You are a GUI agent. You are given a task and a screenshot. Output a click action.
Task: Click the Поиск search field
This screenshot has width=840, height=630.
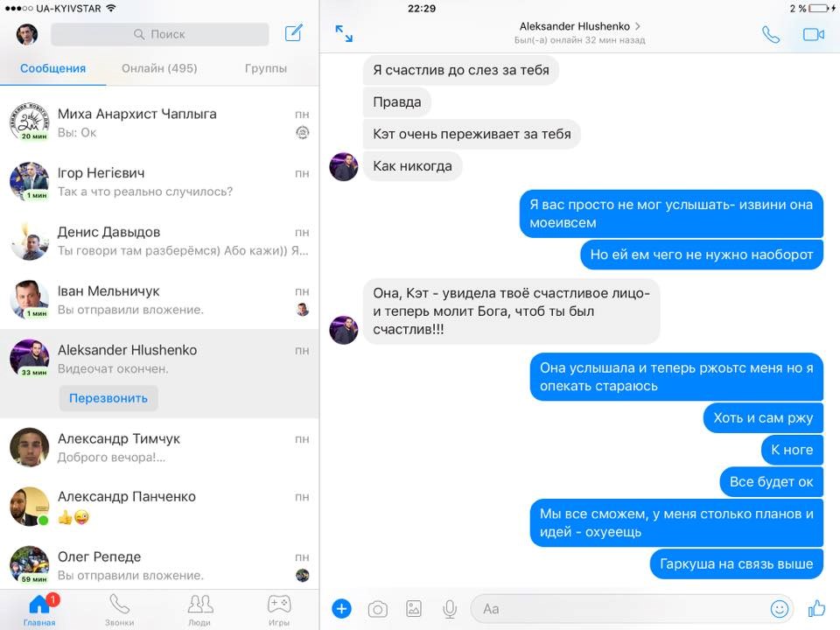click(160, 34)
